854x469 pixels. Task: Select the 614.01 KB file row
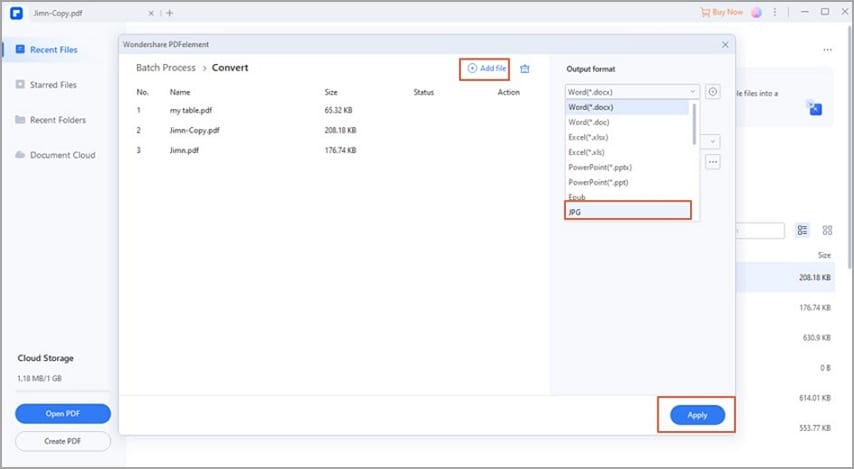click(784, 398)
